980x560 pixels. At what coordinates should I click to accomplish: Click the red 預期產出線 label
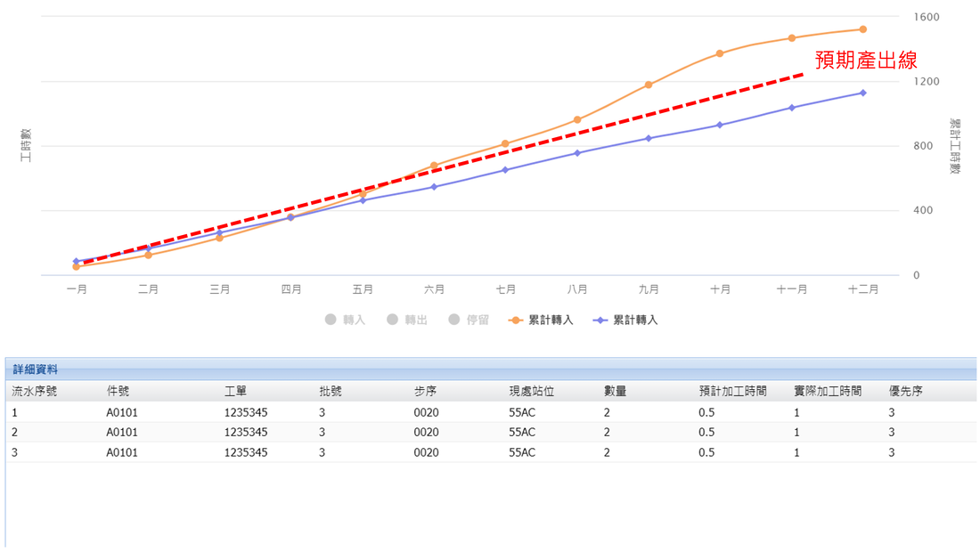point(866,61)
